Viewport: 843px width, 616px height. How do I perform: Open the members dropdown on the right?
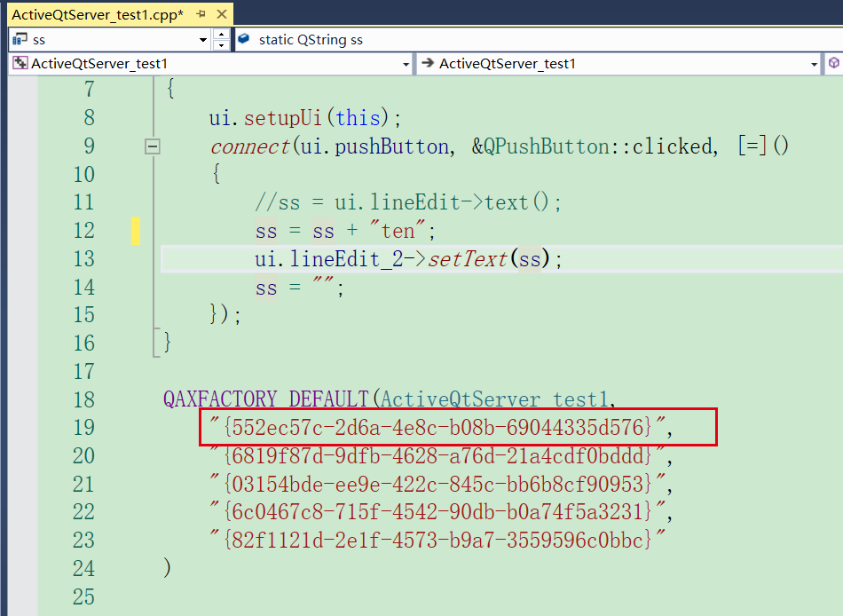point(813,64)
